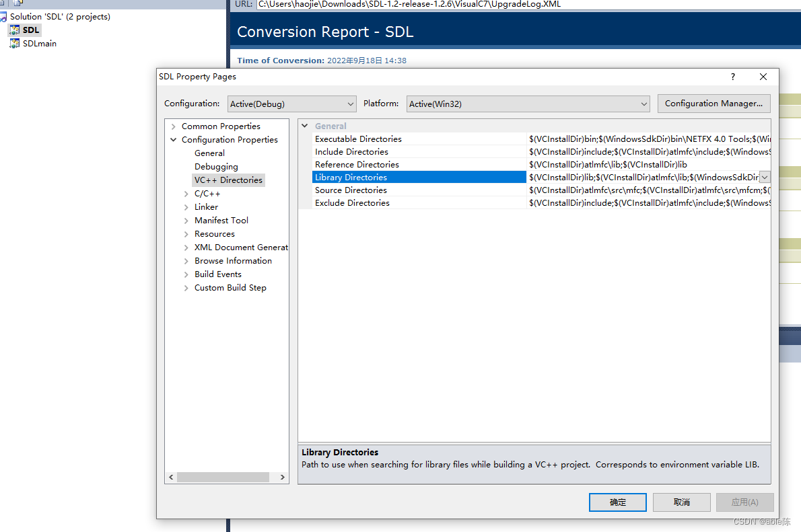The image size is (801, 532).
Task: Click right arrow of tree horizontal scrollbar
Action: click(283, 477)
